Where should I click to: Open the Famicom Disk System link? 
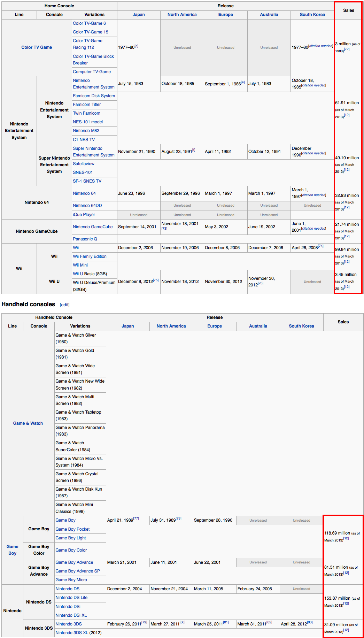(x=94, y=96)
